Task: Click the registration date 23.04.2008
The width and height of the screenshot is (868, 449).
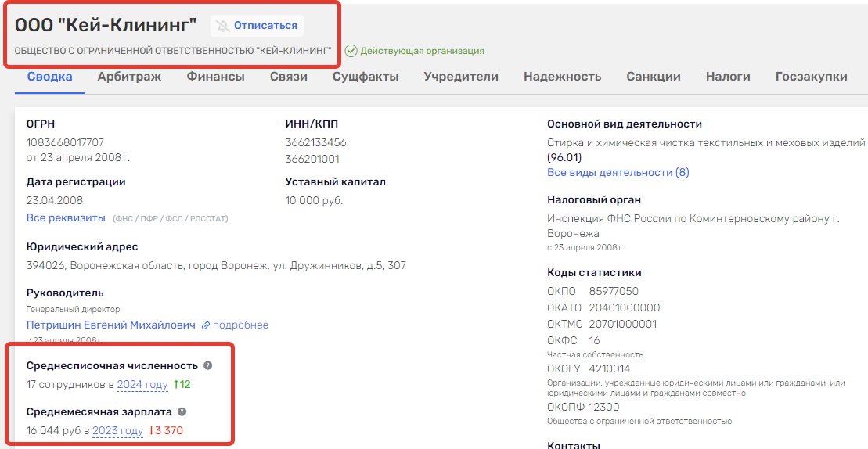Action: [x=55, y=200]
